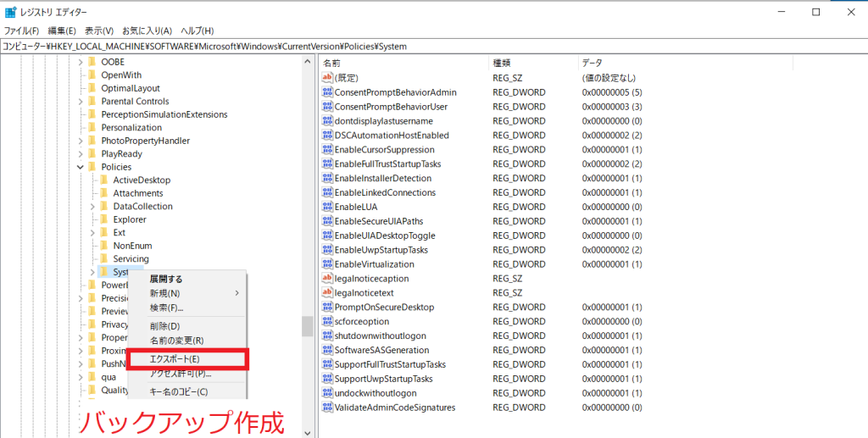Open the お気に入り(A) menu
Viewport: 868px width, 438px height.
147,31
